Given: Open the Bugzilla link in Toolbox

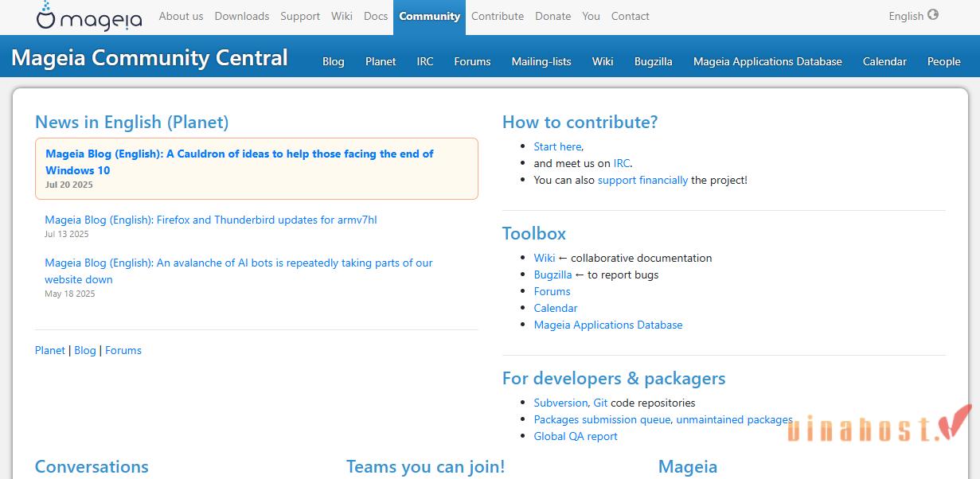Looking at the screenshot, I should 553,275.
